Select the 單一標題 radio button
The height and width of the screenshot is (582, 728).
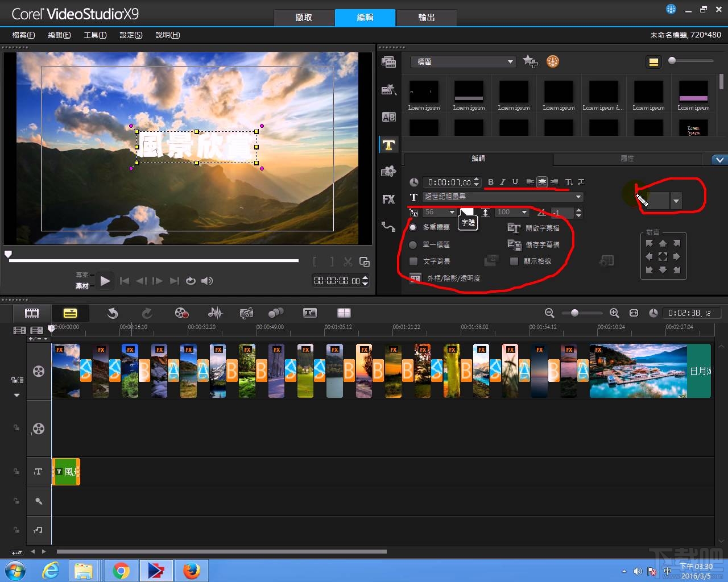413,244
